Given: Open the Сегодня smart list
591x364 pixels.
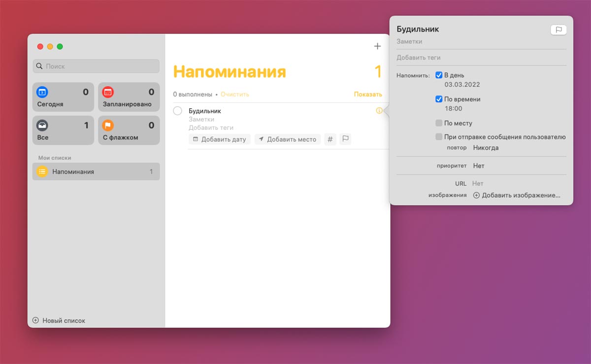Looking at the screenshot, I should 63,97.
